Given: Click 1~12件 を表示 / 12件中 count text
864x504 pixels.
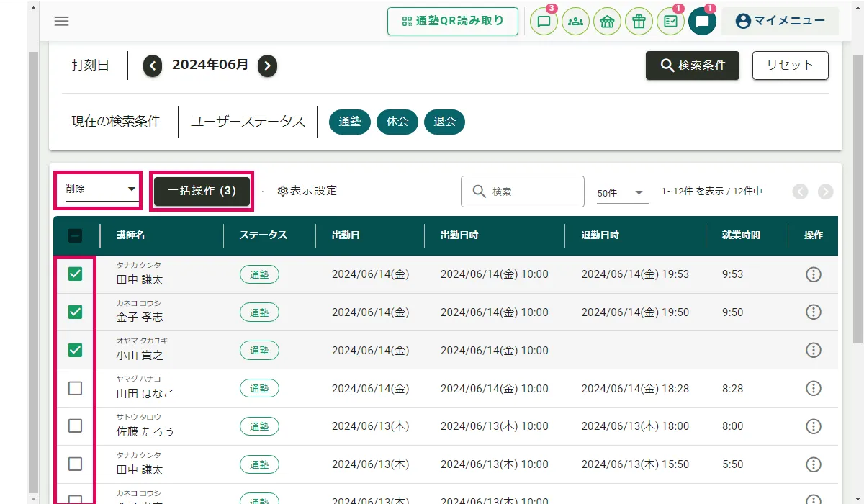Looking at the screenshot, I should 711,192.
